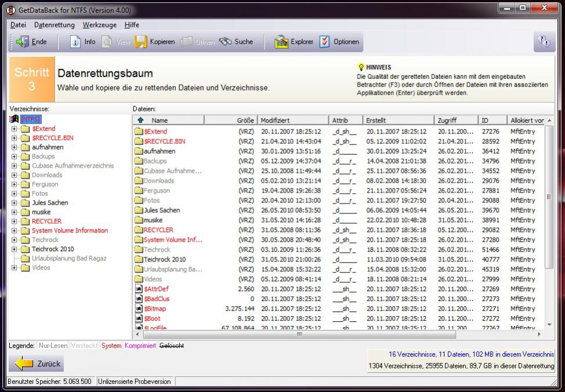Launch Explorer from the toolbar
Screen dimensions: 565x392
(294, 42)
